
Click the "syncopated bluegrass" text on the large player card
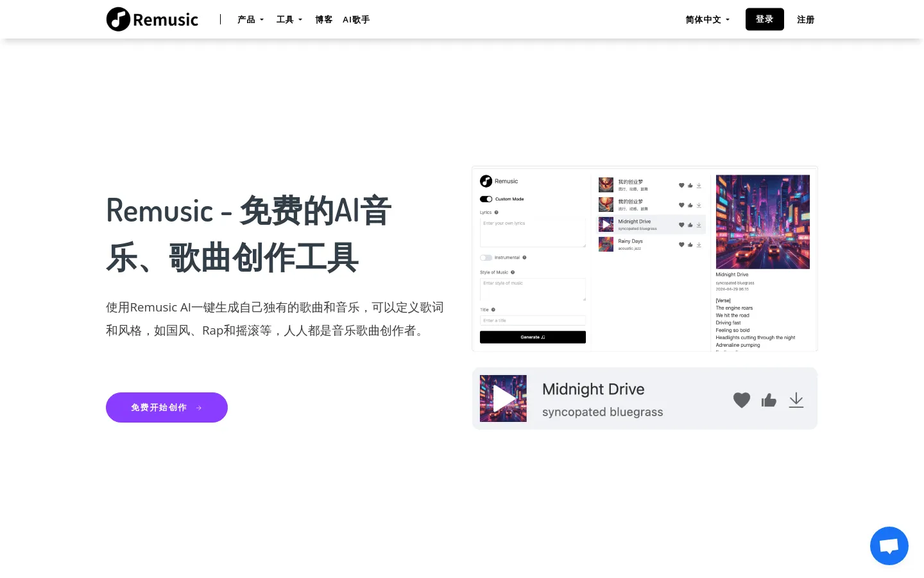click(x=603, y=412)
